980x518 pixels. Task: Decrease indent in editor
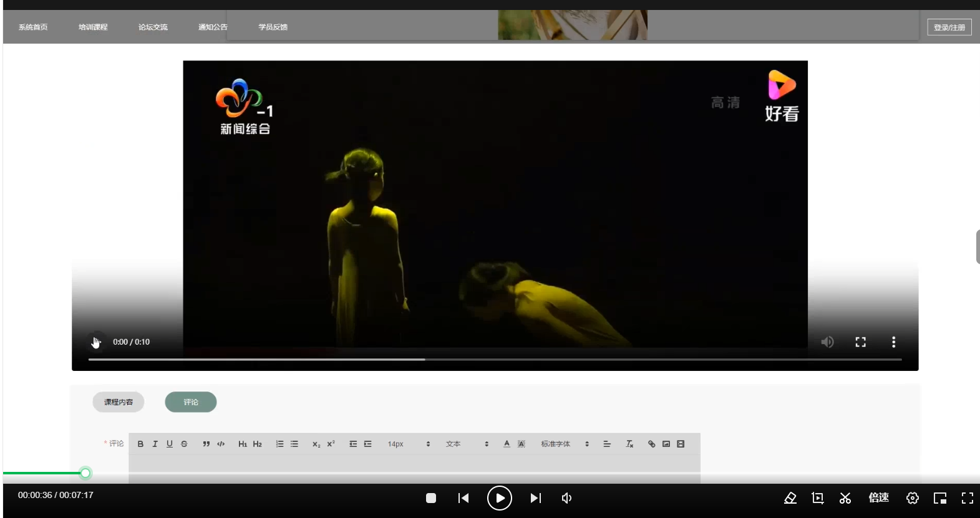tap(353, 444)
